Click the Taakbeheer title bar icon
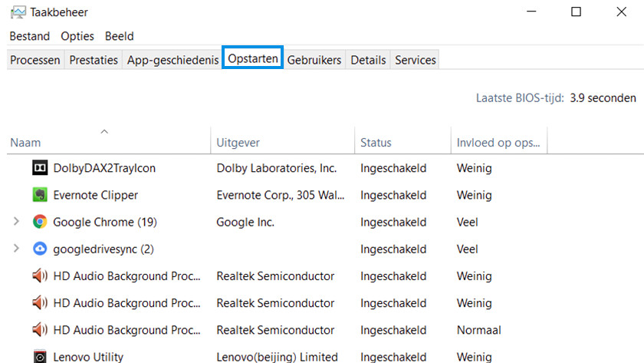The width and height of the screenshot is (644, 363). (17, 12)
